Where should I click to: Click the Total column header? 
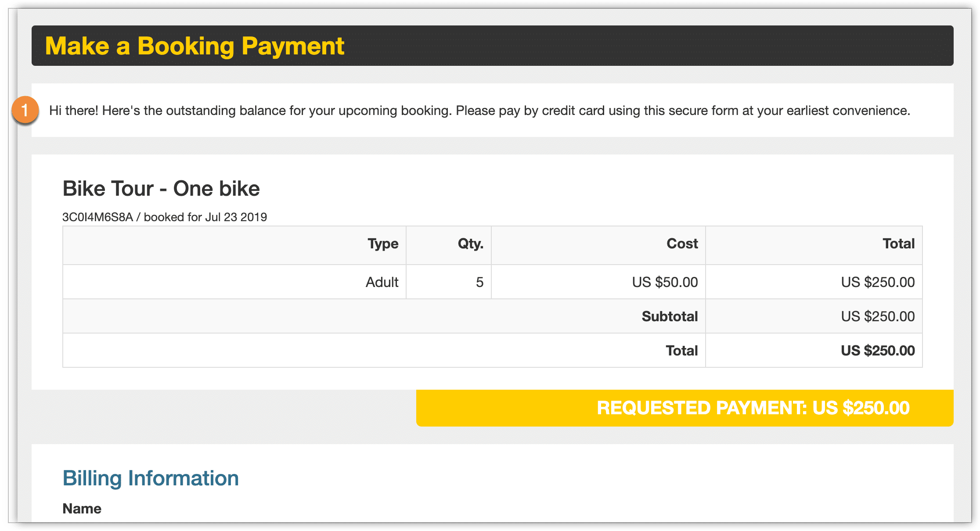(898, 244)
